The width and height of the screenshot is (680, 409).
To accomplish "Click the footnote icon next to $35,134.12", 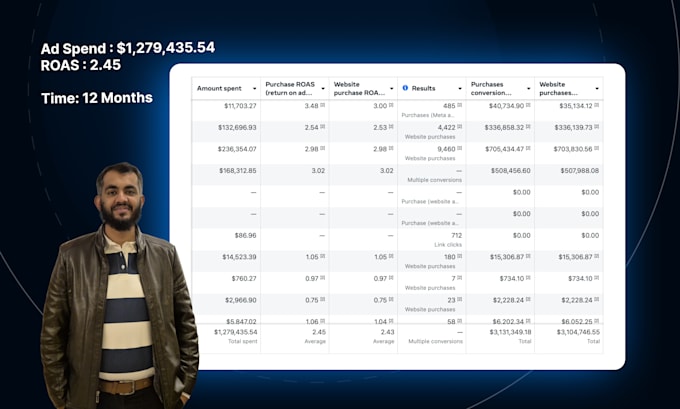I will 597,105.
